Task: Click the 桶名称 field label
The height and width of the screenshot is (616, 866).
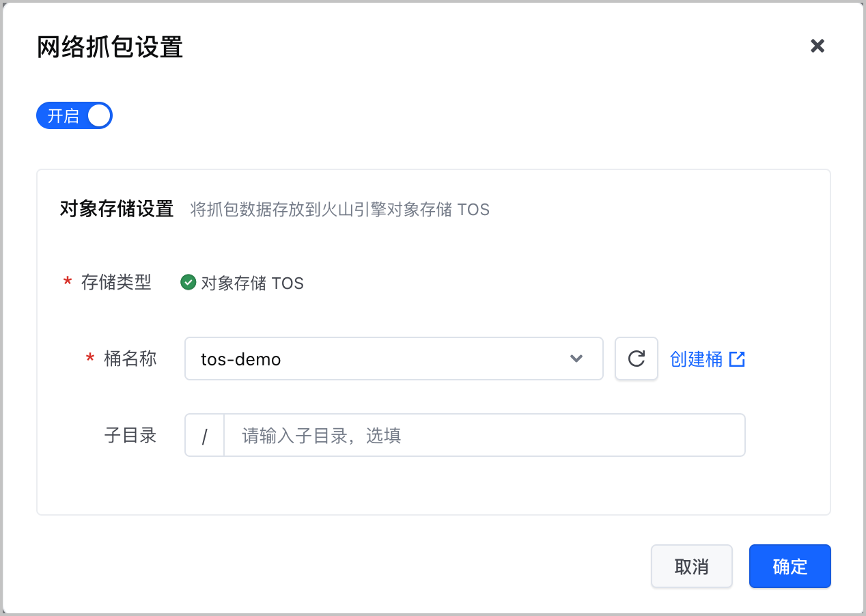Action: pos(130,359)
